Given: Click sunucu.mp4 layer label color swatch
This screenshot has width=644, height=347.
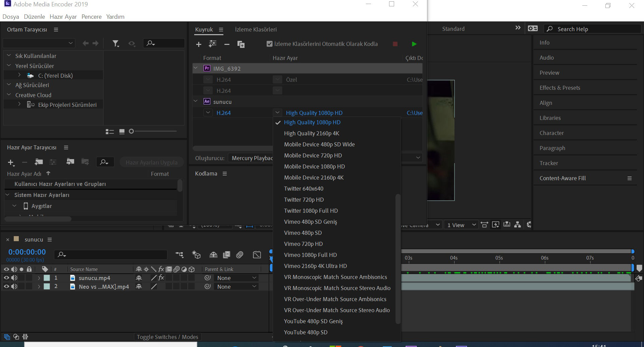Looking at the screenshot, I should [x=47, y=278].
